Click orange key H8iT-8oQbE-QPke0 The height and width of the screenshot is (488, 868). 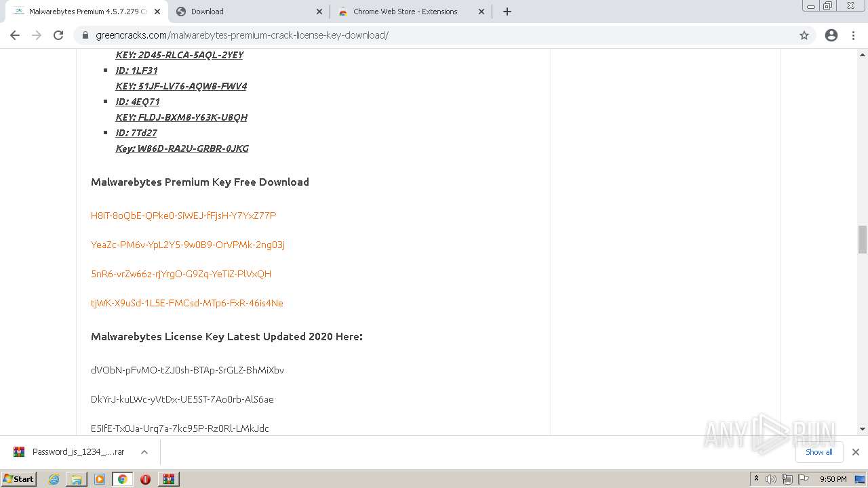(x=183, y=216)
